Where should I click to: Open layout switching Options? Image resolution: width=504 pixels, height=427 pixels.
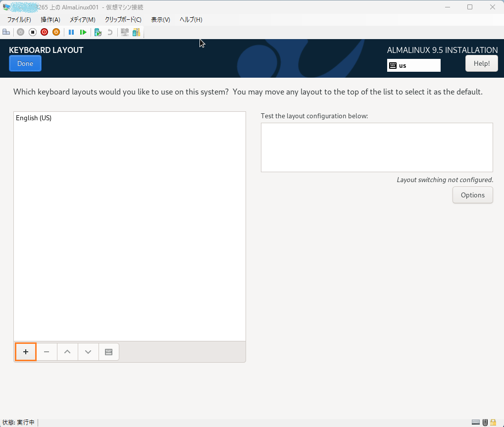point(472,195)
